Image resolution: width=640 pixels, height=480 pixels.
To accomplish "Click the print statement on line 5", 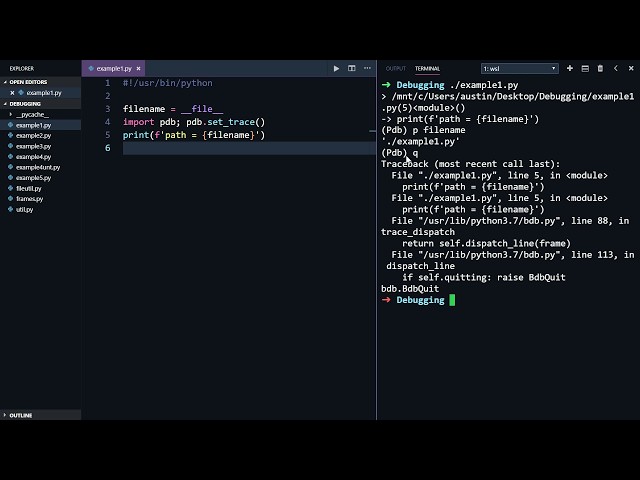I will [x=194, y=135].
